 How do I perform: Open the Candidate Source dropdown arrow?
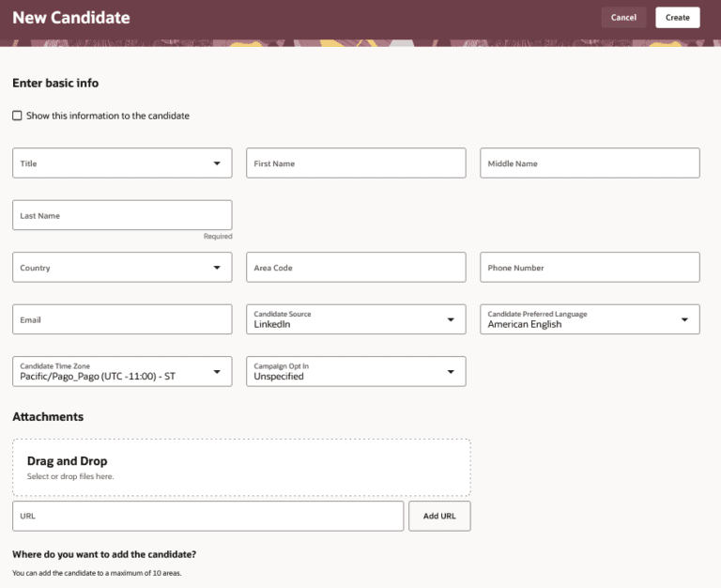451,319
